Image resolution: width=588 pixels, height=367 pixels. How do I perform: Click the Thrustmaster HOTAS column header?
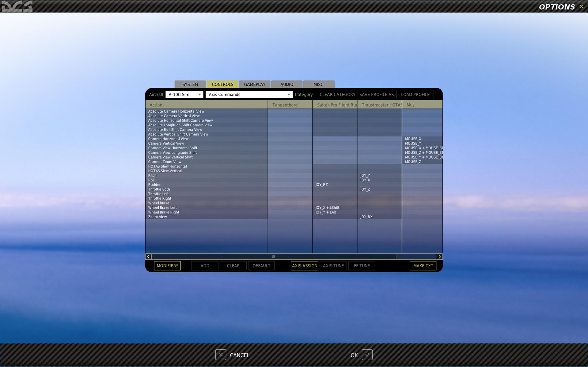(380, 105)
